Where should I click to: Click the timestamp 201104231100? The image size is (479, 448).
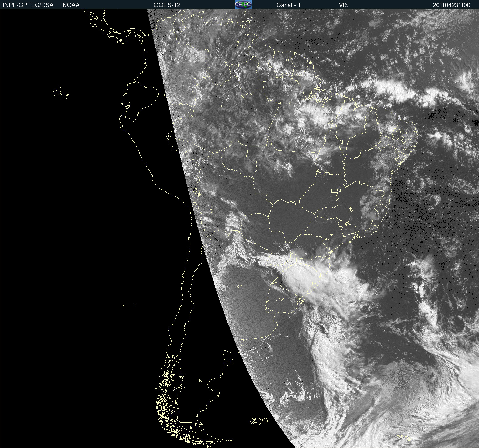(x=452, y=5)
